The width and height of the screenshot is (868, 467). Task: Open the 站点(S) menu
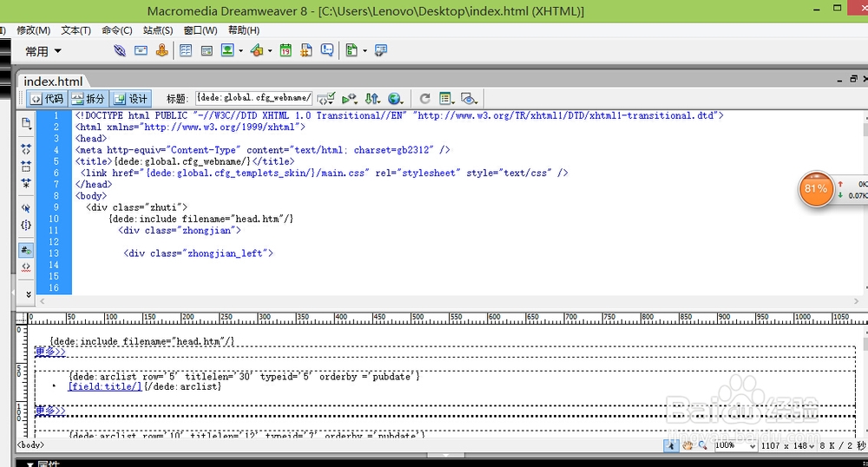(x=158, y=30)
